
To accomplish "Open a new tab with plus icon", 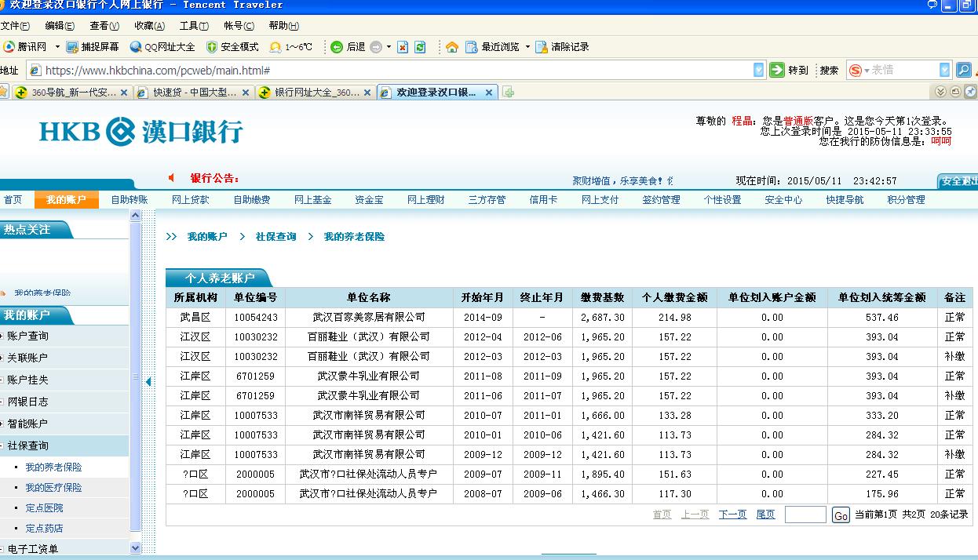I will pos(509,93).
